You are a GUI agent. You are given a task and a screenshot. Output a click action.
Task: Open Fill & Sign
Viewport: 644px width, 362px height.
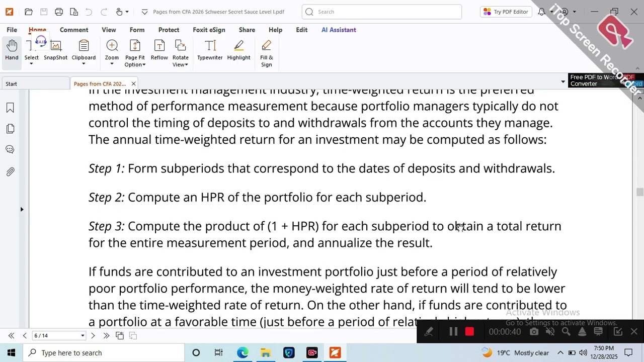tap(267, 53)
